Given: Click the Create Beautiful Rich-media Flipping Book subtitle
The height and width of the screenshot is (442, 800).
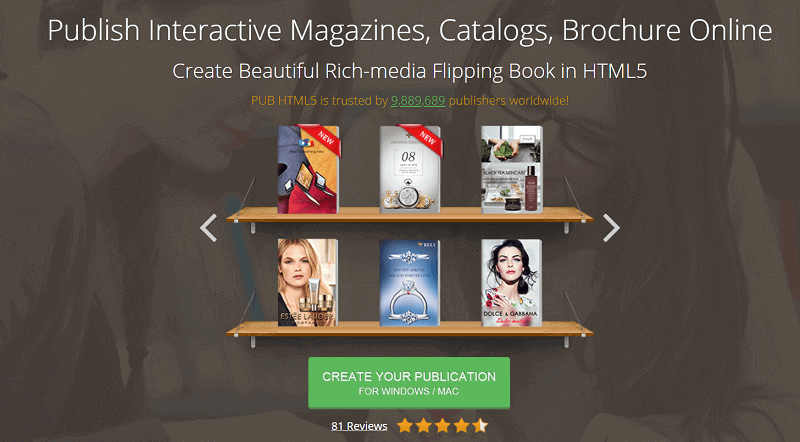Looking at the screenshot, I should coord(410,71).
